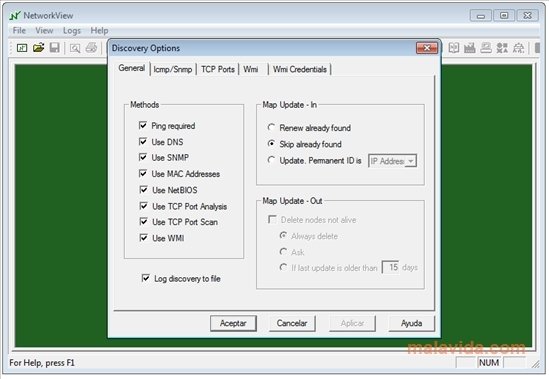Select If last update is older than option

(283, 268)
